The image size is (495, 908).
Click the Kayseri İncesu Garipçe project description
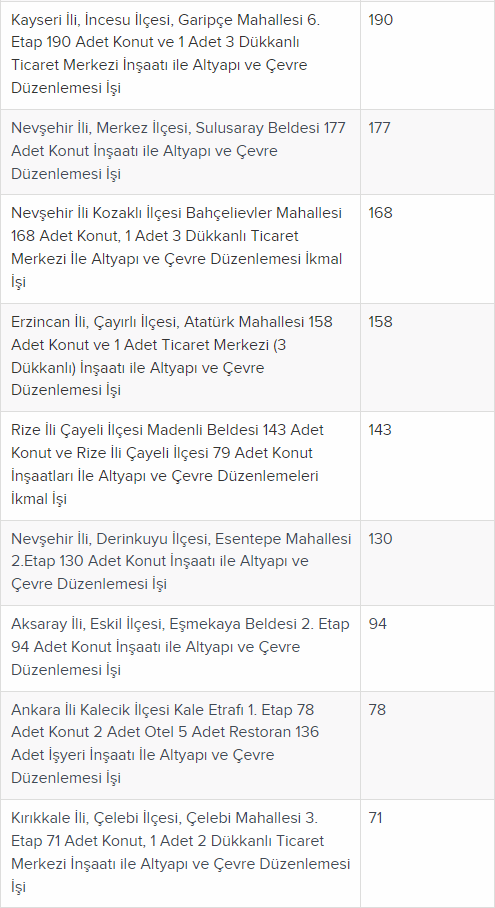[166, 54]
